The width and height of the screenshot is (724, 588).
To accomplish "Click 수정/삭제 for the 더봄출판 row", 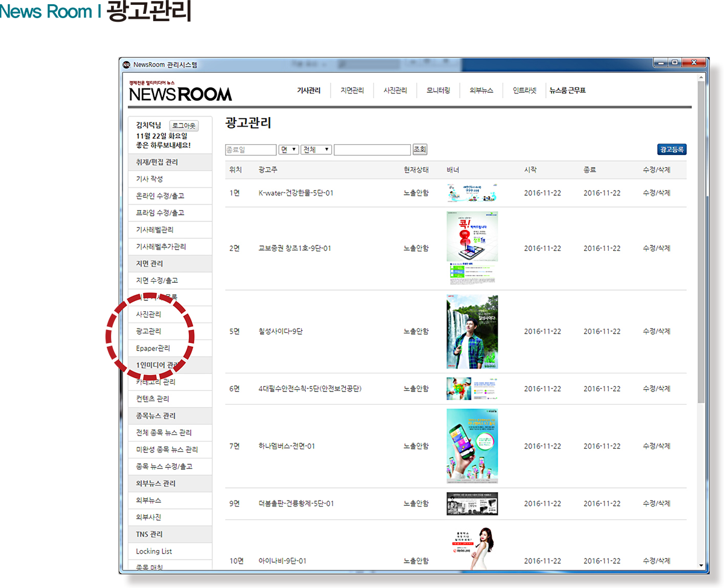I will pos(656,504).
